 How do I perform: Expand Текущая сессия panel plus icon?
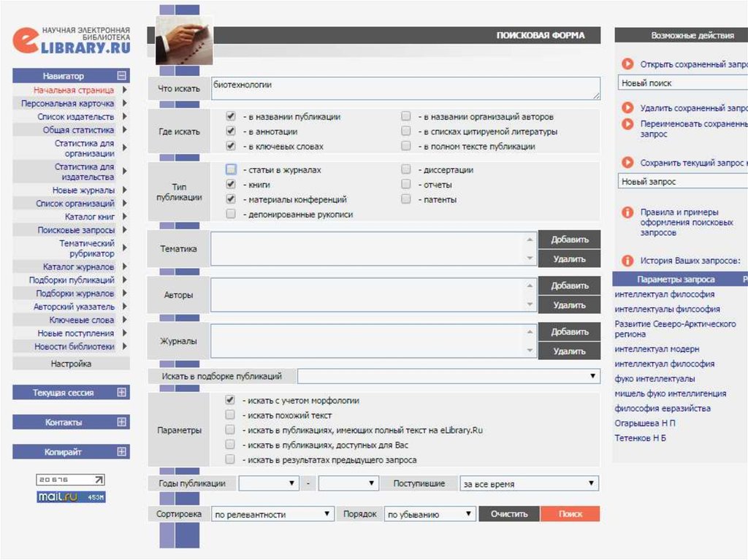pyautogui.click(x=122, y=392)
